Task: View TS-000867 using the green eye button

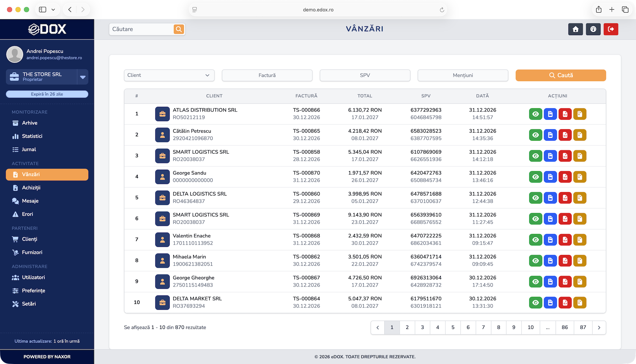Action: (x=535, y=282)
